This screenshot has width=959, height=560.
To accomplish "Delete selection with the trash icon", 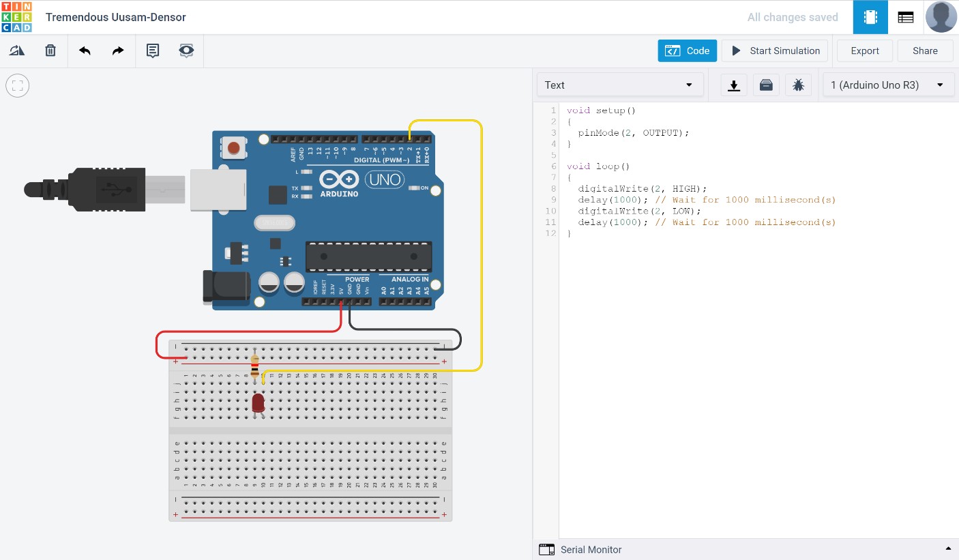I will coord(50,50).
